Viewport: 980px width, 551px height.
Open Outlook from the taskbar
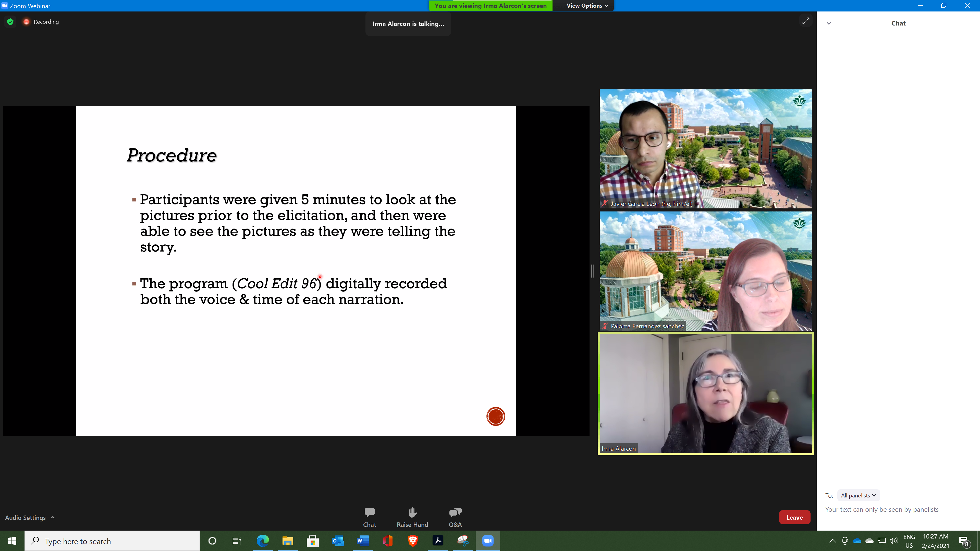coord(337,540)
